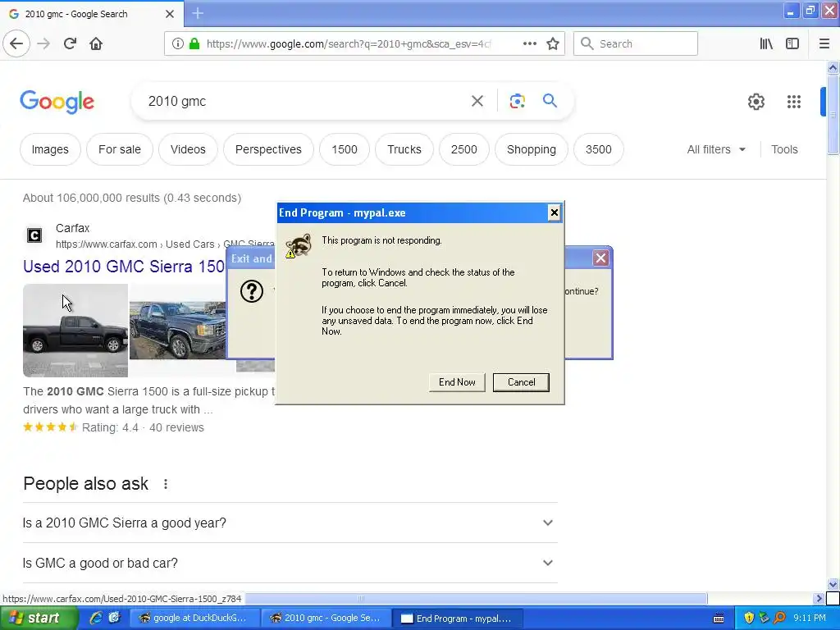Open a new browser tab
The image size is (840, 630).
click(x=198, y=13)
